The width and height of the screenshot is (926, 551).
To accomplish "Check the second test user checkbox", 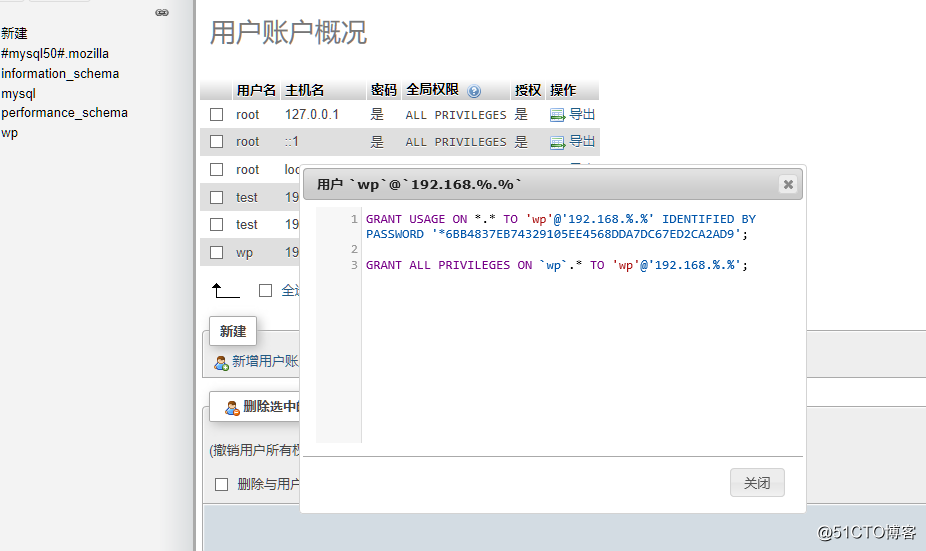I will coord(217,224).
